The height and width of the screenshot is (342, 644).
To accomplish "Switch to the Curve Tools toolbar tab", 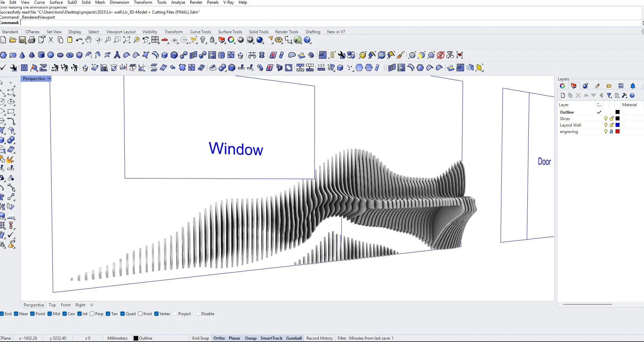I will (200, 32).
